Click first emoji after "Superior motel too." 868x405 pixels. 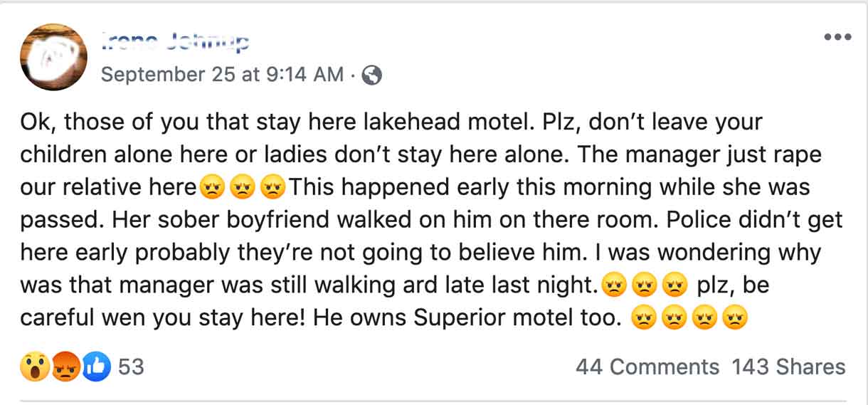point(643,319)
